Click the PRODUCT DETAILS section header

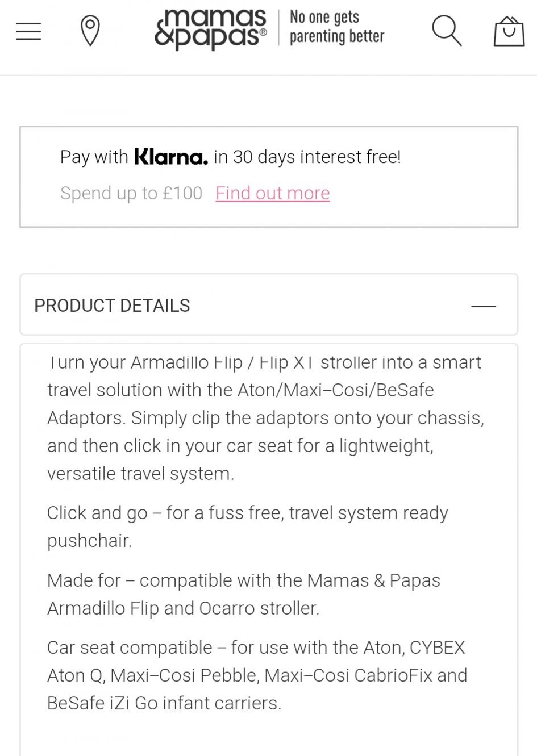click(x=113, y=306)
